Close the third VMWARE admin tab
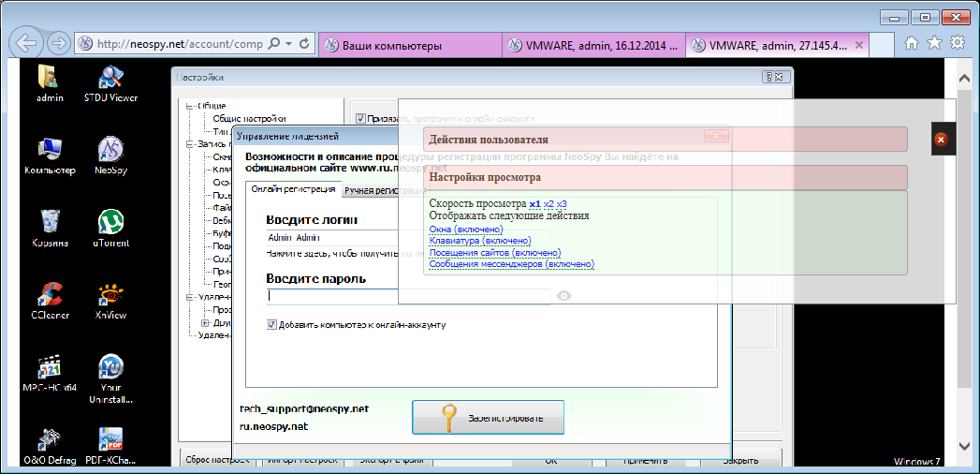Image resolution: width=980 pixels, height=474 pixels. pos(858,45)
